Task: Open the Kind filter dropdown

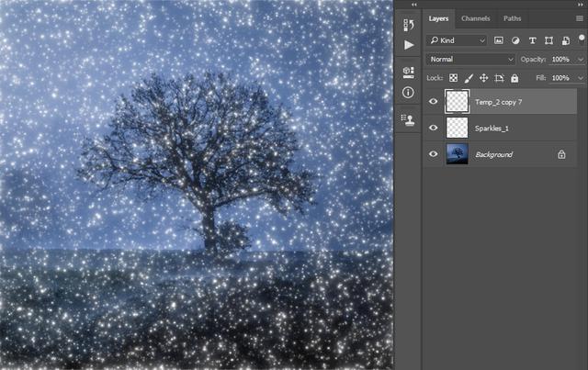Action: coord(457,40)
